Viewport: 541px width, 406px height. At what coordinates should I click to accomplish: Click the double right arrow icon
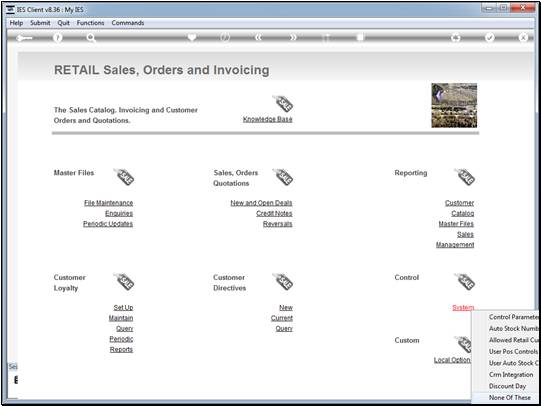tap(293, 37)
